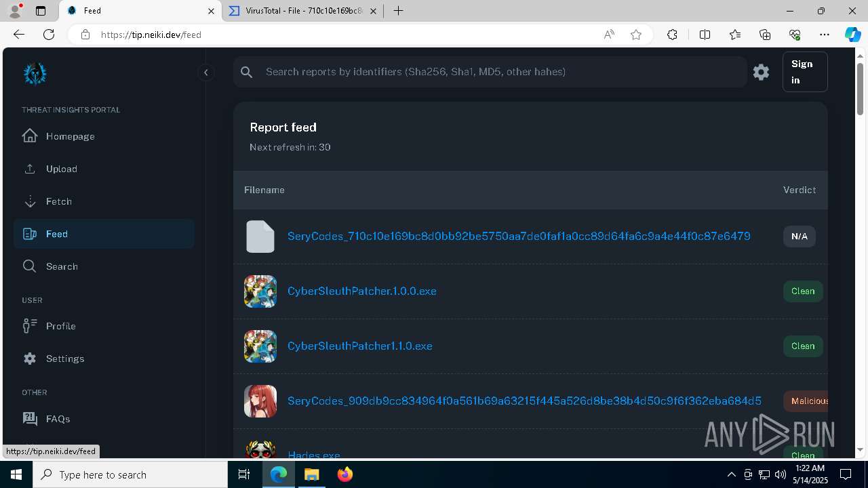This screenshot has height=488, width=868.
Task: Click the gear icon beside sidebar Settings
Action: (30, 359)
